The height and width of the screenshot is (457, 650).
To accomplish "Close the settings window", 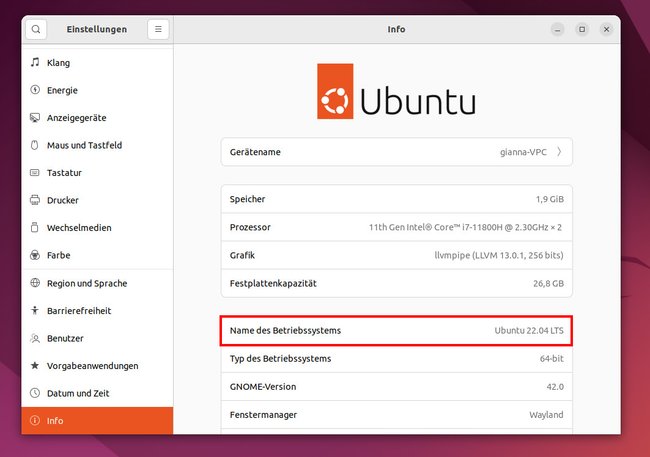I will (x=606, y=29).
